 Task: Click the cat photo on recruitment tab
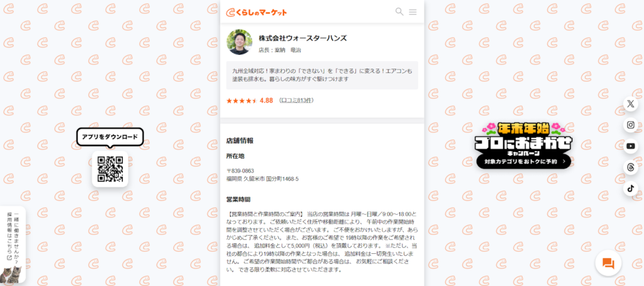tap(11, 273)
